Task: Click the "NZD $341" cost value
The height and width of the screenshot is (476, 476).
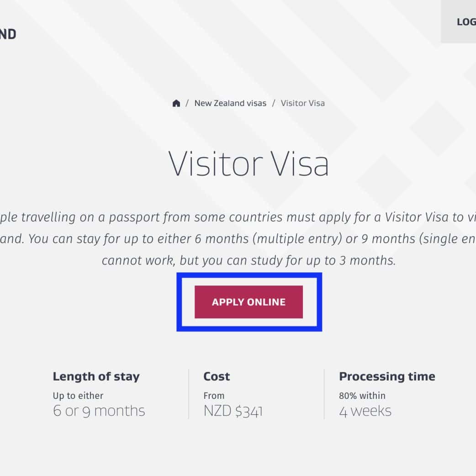Action: tap(233, 411)
